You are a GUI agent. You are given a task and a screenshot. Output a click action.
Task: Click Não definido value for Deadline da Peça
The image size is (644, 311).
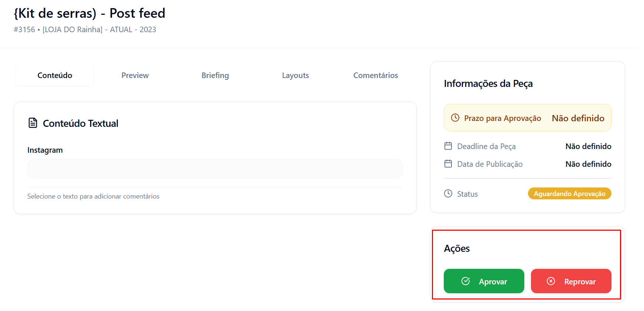click(x=588, y=146)
